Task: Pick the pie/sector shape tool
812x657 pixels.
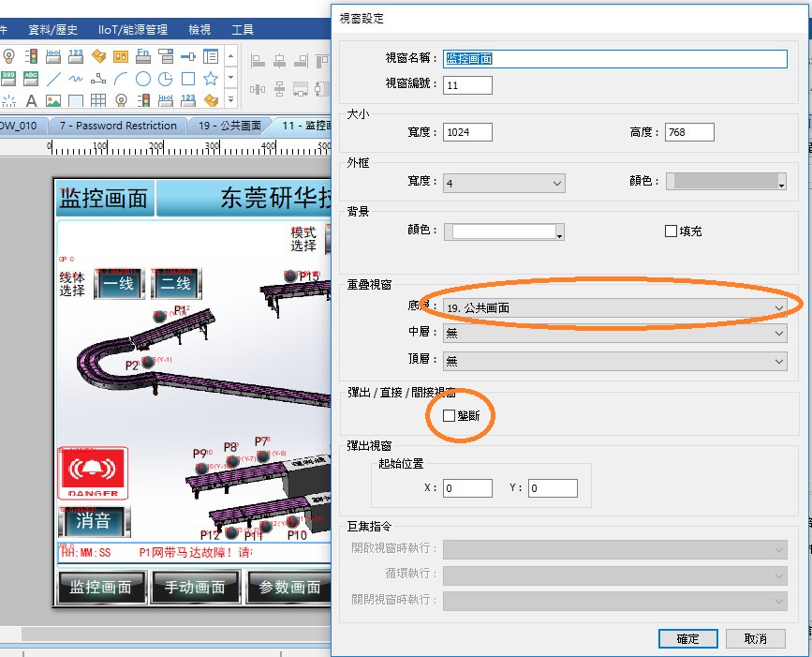Action: click(x=166, y=79)
